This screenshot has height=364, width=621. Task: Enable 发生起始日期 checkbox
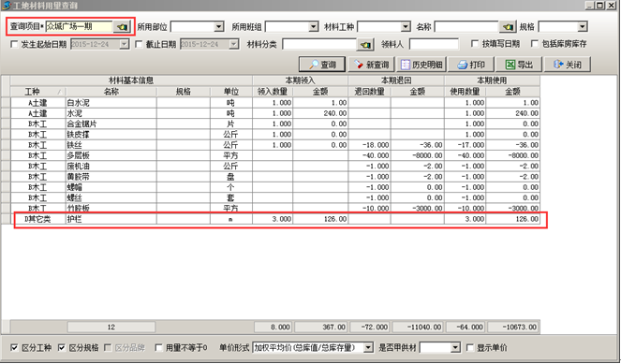tap(14, 44)
